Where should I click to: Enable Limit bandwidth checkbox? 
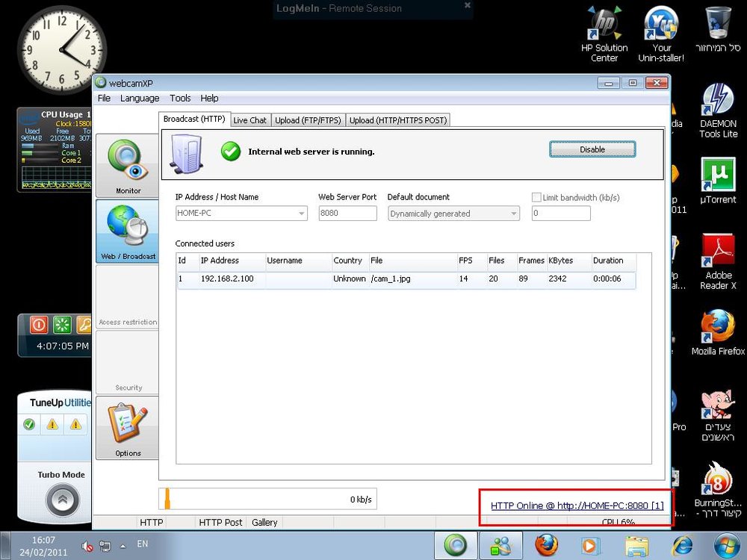pyautogui.click(x=536, y=197)
